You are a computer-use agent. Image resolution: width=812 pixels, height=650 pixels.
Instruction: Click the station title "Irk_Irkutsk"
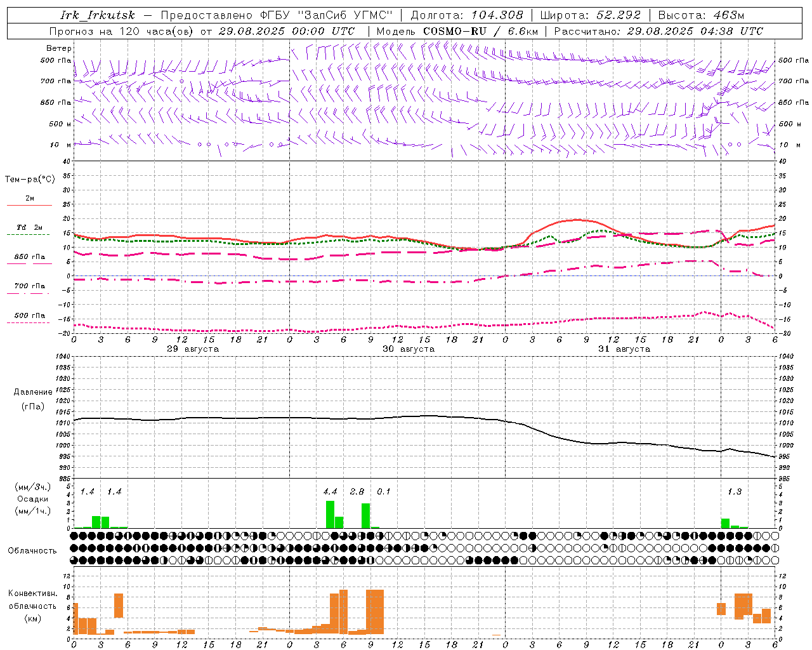point(98,15)
